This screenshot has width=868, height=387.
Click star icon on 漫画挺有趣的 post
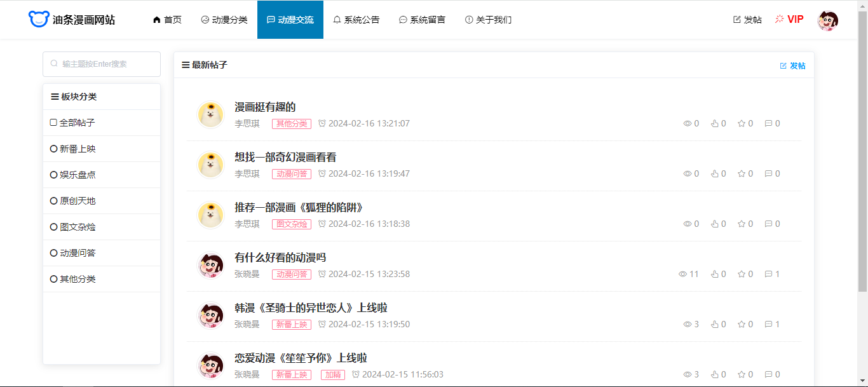tap(741, 123)
